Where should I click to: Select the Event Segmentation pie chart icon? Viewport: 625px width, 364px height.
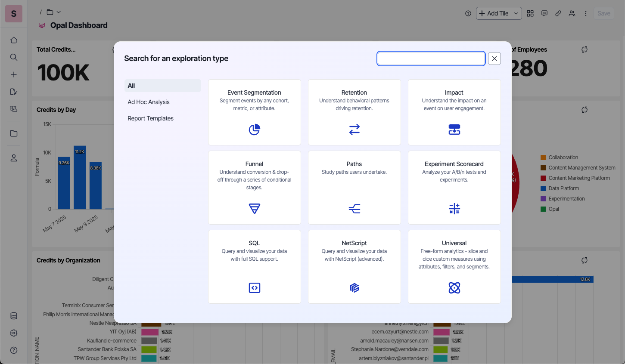254,130
